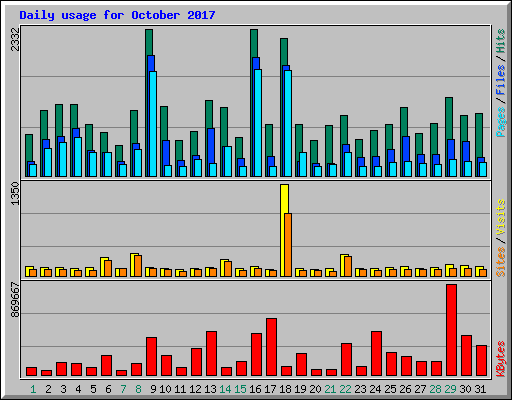Click day 25 on the x-axis
Screen dimensions: 512x400
pos(390,389)
